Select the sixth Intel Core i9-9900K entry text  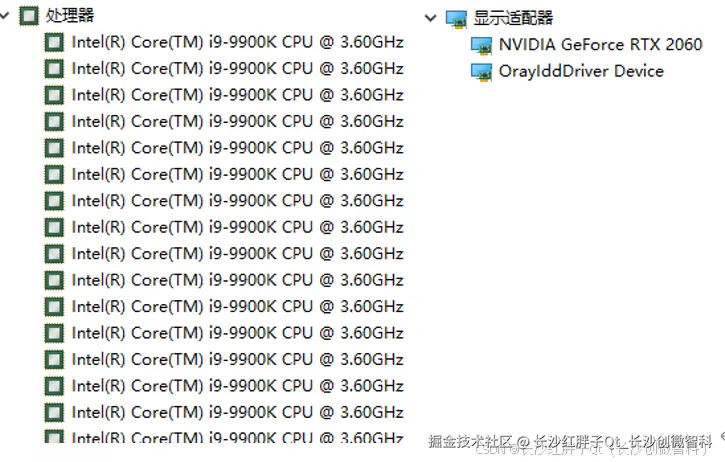pyautogui.click(x=238, y=174)
